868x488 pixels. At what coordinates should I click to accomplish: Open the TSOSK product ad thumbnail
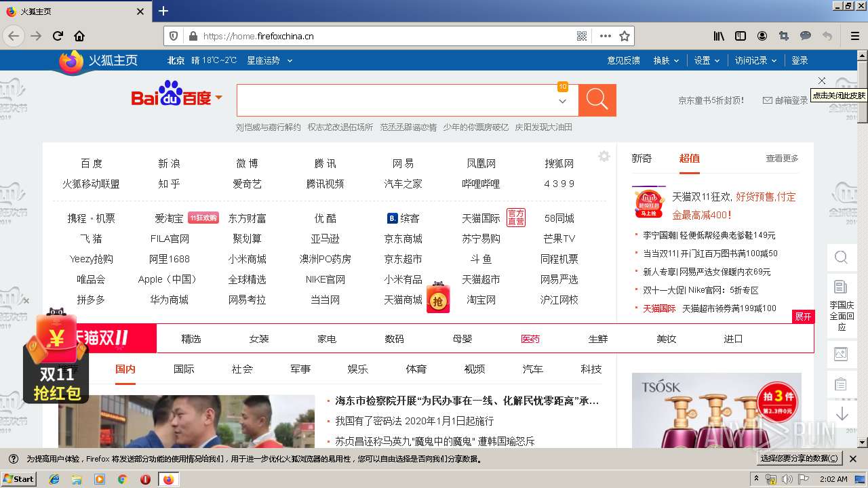pyautogui.click(x=717, y=410)
